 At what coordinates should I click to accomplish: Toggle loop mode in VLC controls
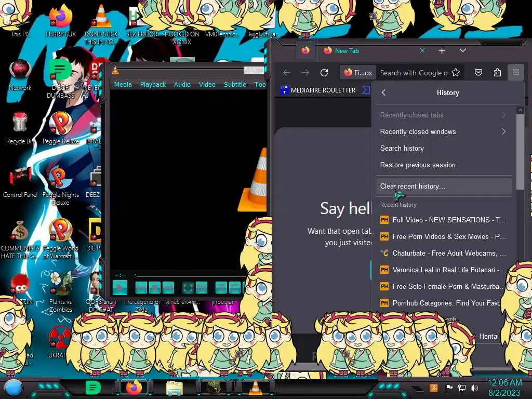tap(234, 288)
